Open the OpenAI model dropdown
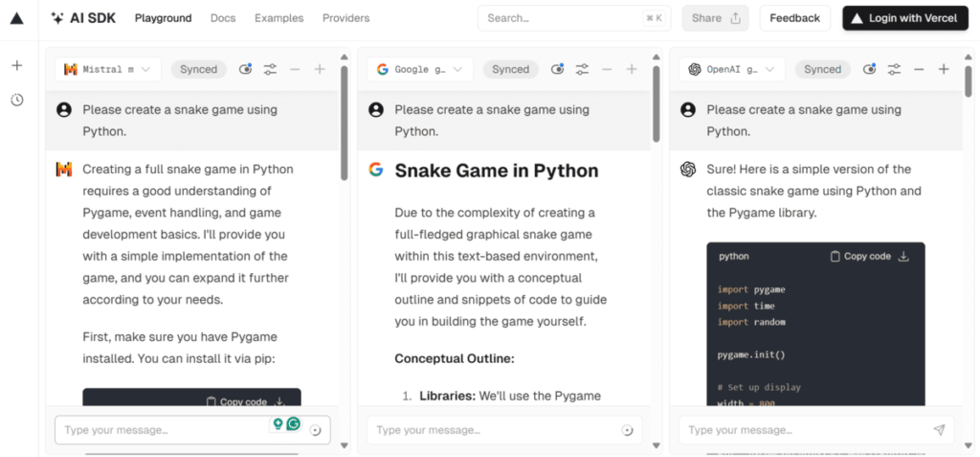The width and height of the screenshot is (980, 457). [732, 70]
